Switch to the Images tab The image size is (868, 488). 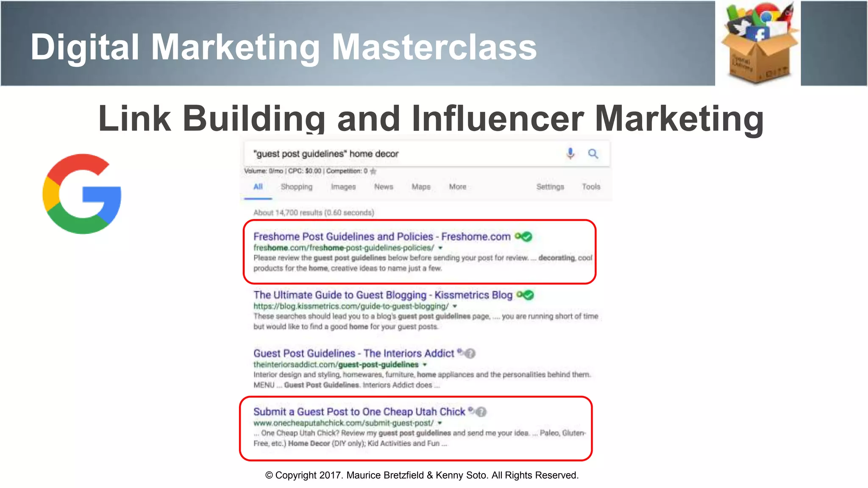pos(343,187)
